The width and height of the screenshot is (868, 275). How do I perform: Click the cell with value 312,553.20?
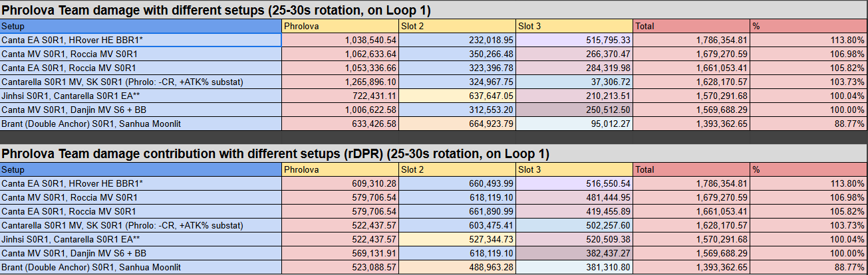(458, 110)
